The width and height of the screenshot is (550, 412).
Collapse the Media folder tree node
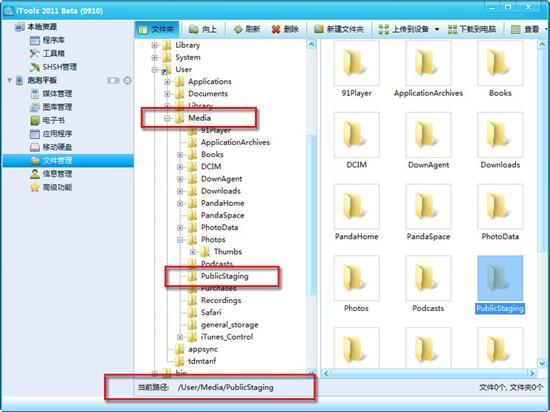(x=167, y=118)
